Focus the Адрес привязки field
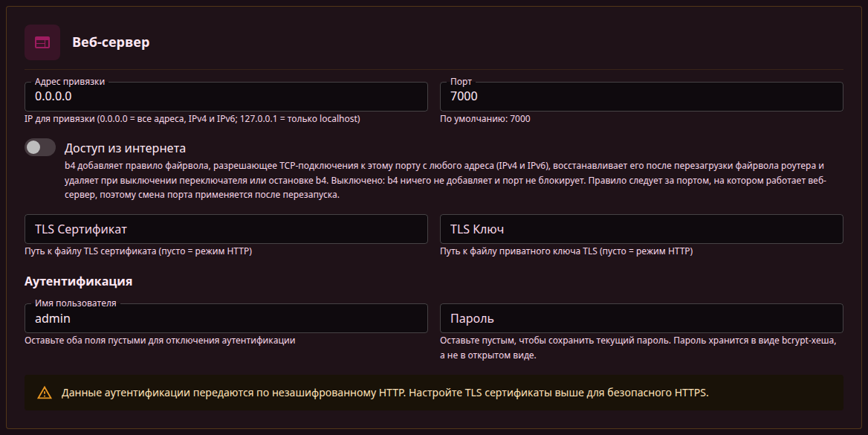This screenshot has width=868, height=435. 226,97
